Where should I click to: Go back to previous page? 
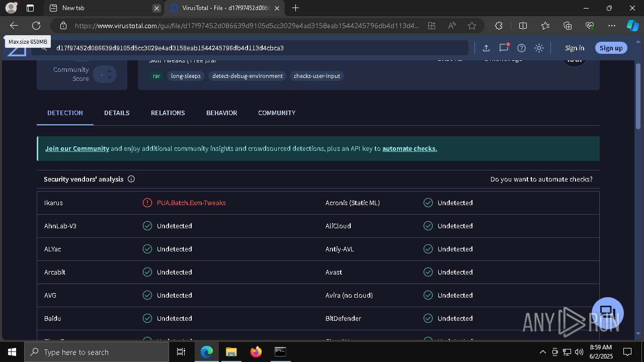(x=14, y=26)
